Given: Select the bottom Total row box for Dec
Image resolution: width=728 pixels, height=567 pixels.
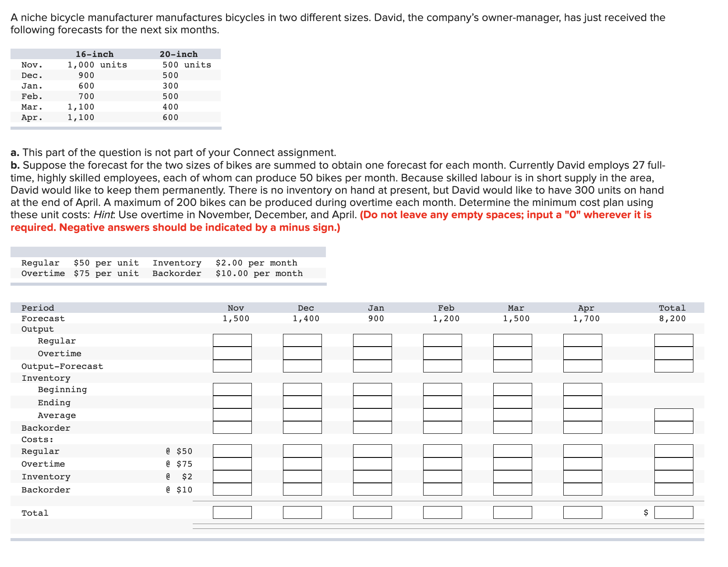Looking at the screenshot, I should (x=302, y=512).
